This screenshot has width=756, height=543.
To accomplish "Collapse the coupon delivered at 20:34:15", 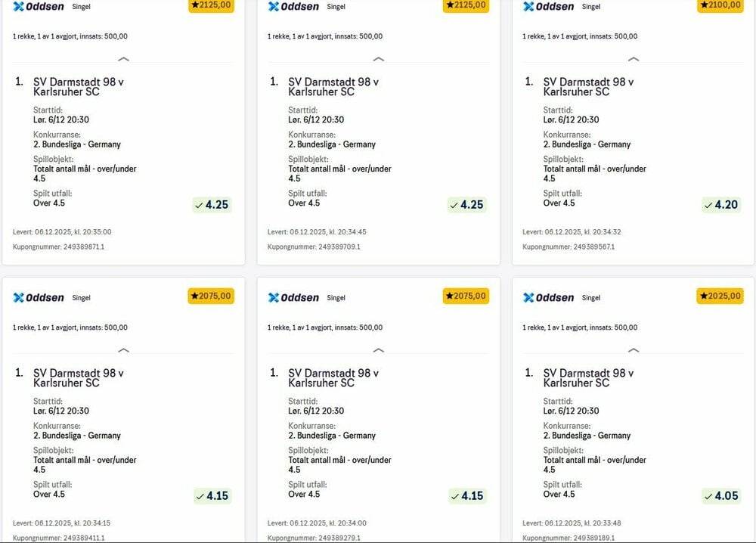I will click(x=124, y=350).
